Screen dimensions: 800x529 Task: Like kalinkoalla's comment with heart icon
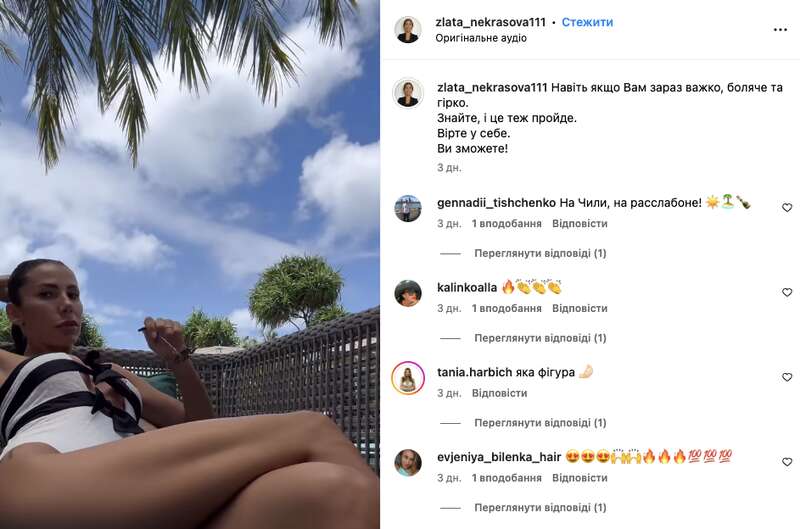(787, 292)
